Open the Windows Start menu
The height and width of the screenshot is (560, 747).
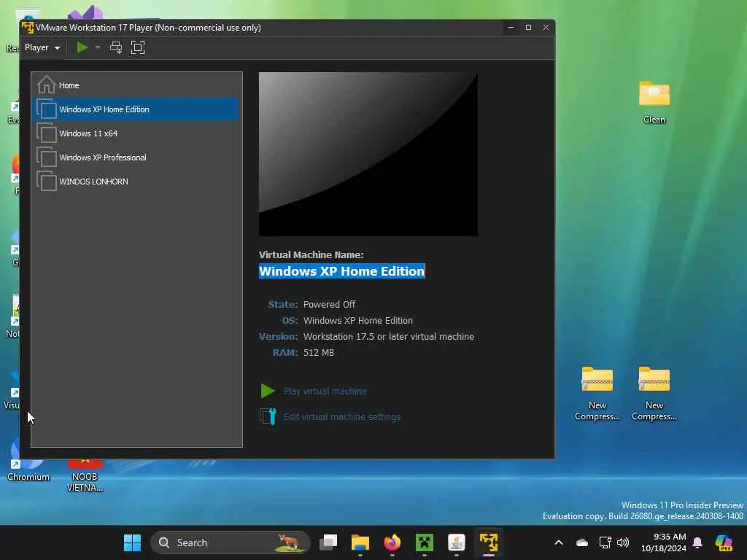click(x=133, y=542)
